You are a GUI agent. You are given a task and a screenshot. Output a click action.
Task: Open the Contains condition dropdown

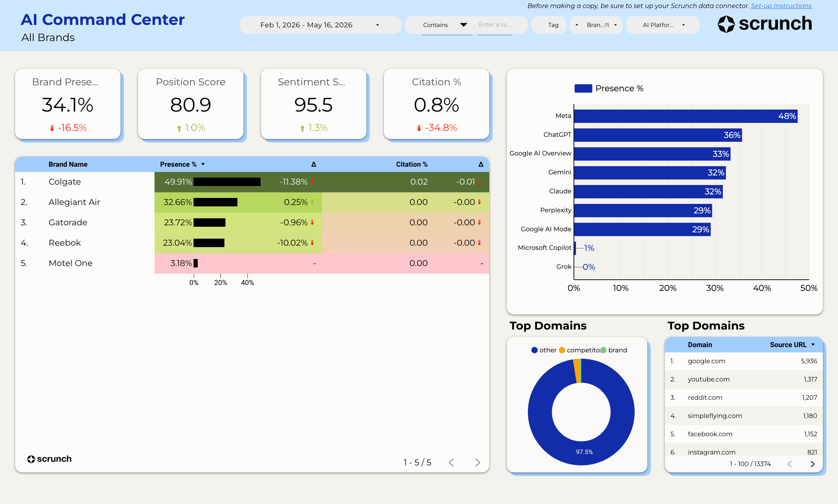pyautogui.click(x=446, y=25)
